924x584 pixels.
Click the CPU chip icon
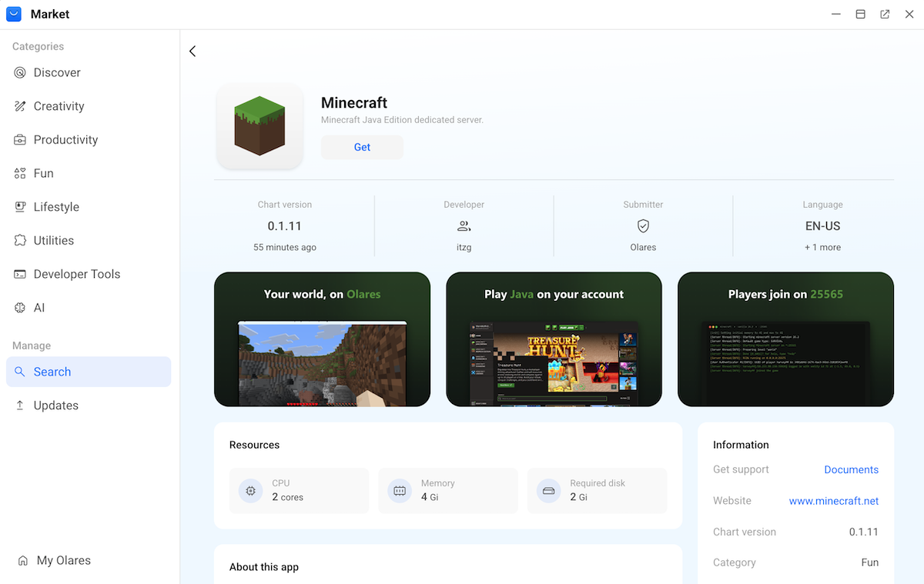point(251,490)
